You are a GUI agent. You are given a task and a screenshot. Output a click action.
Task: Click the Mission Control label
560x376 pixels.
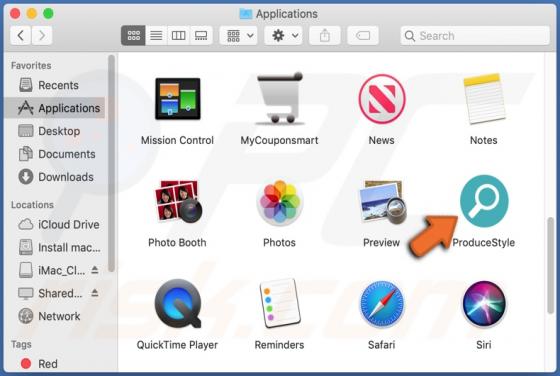pyautogui.click(x=178, y=140)
